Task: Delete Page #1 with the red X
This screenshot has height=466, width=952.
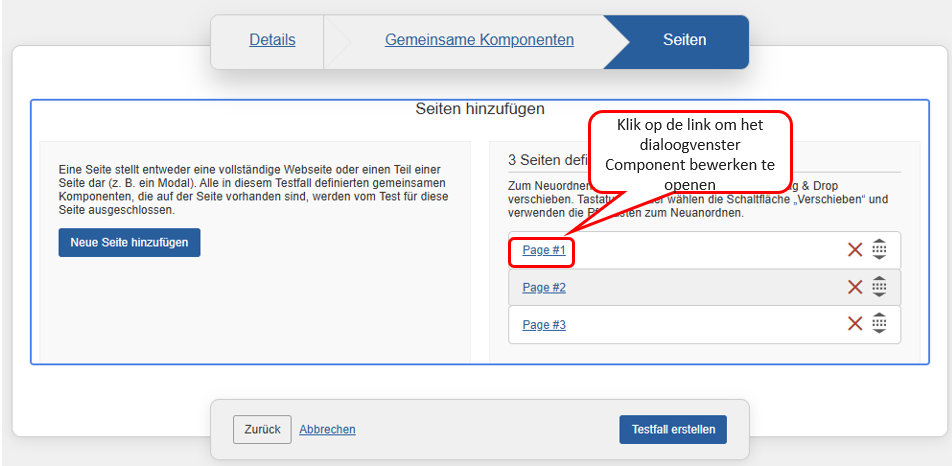Action: (x=855, y=250)
